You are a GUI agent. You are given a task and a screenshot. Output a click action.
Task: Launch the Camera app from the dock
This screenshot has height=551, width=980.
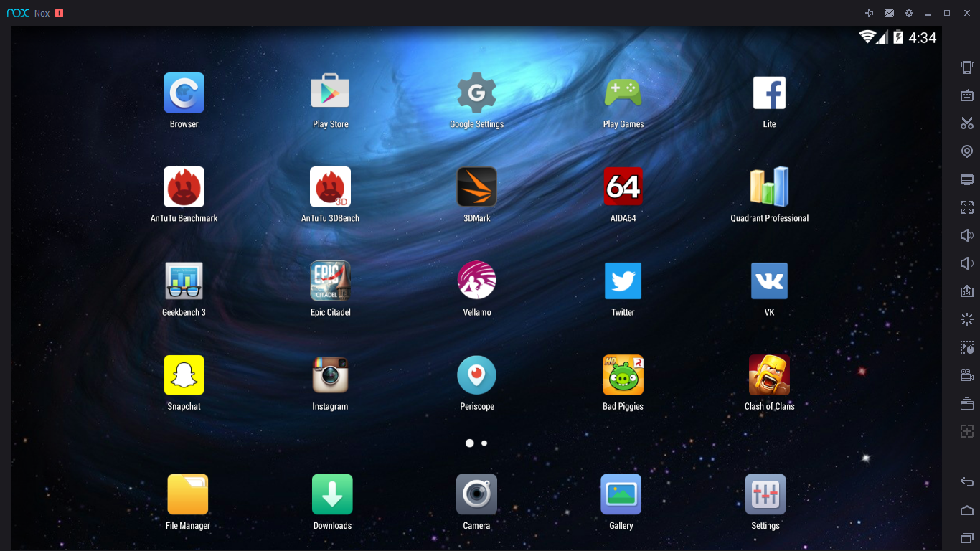476,494
